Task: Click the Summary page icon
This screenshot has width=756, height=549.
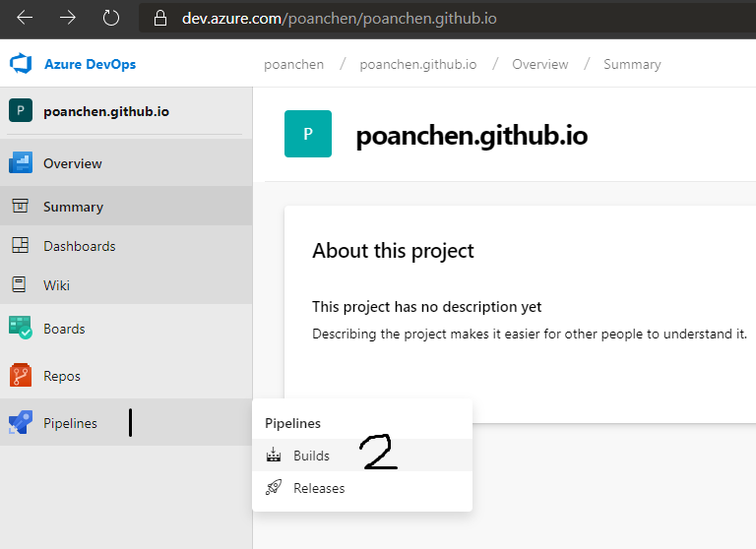Action: (x=21, y=206)
